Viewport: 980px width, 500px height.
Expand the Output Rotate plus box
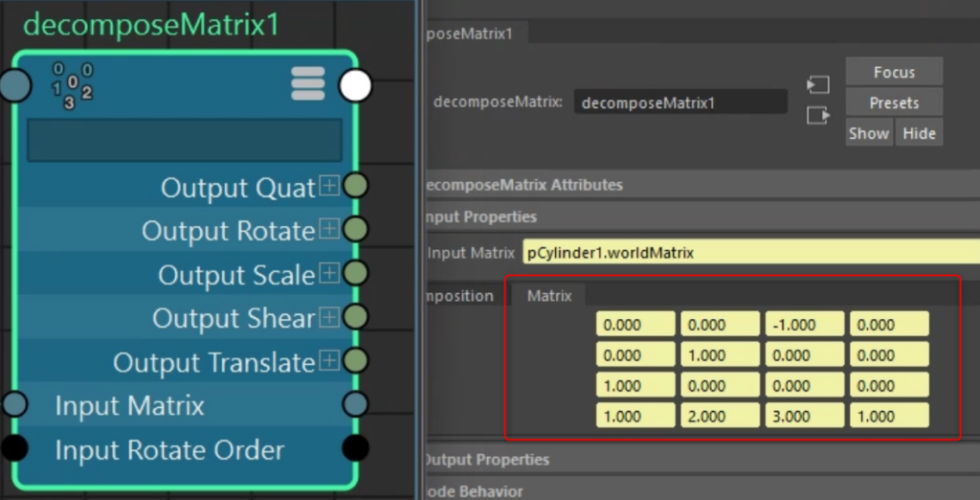pos(329,230)
